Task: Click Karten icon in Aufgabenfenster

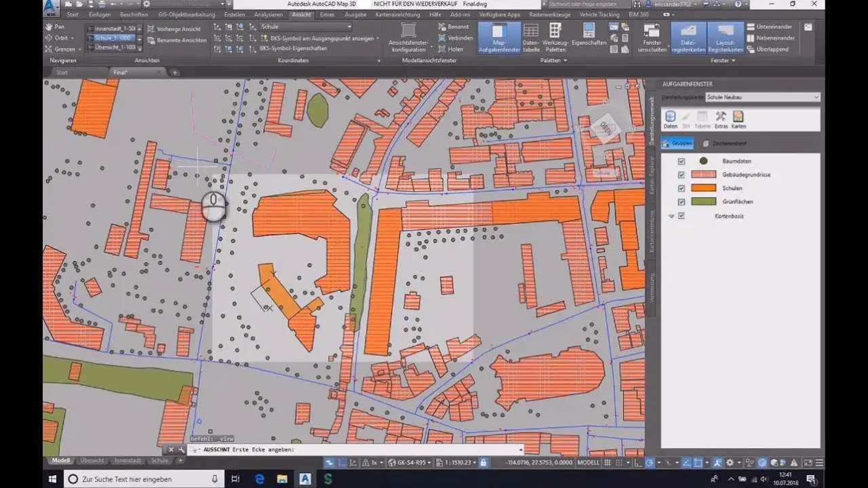Action: [738, 120]
